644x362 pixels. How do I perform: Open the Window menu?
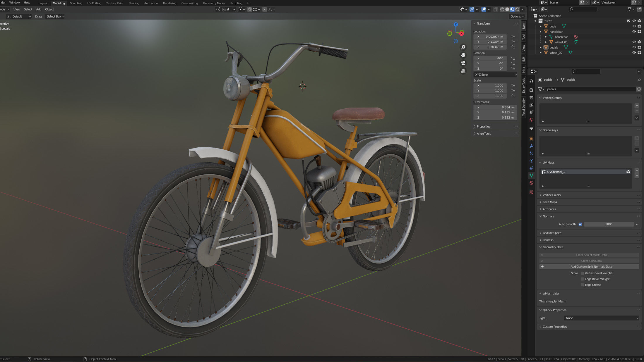click(14, 3)
